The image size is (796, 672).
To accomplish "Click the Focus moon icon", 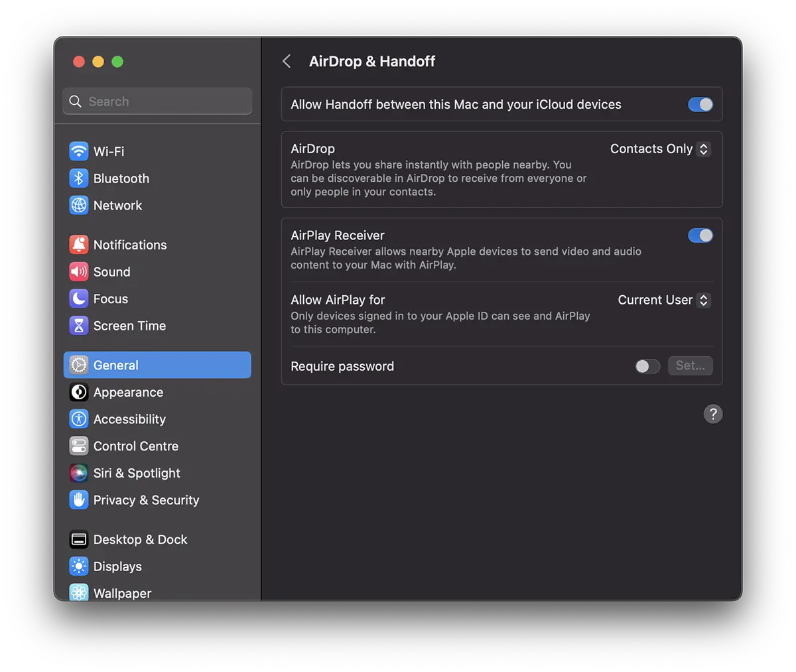I will [x=78, y=299].
